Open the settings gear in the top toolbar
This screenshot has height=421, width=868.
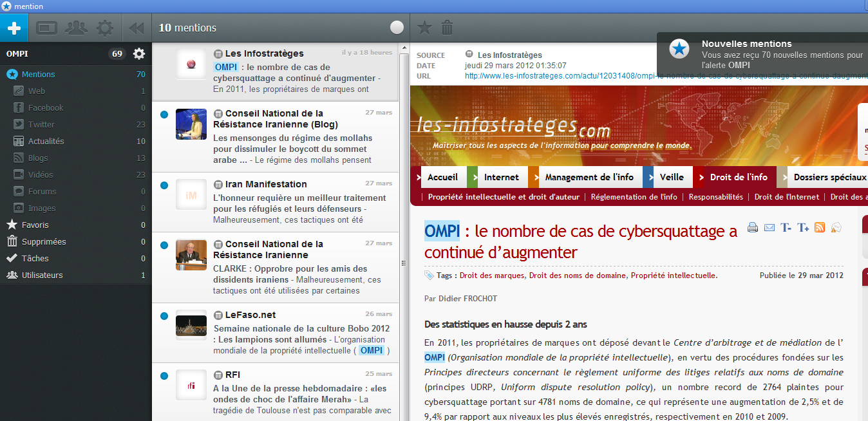[x=105, y=28]
